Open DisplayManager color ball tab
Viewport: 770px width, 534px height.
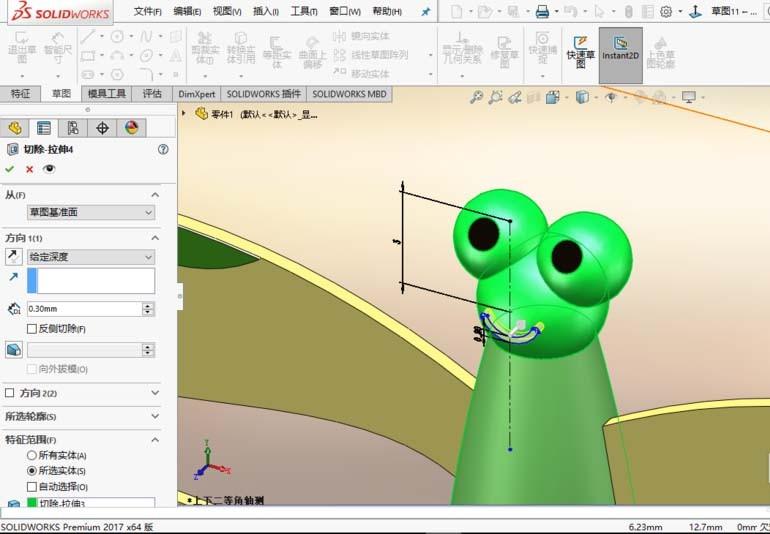click(131, 128)
